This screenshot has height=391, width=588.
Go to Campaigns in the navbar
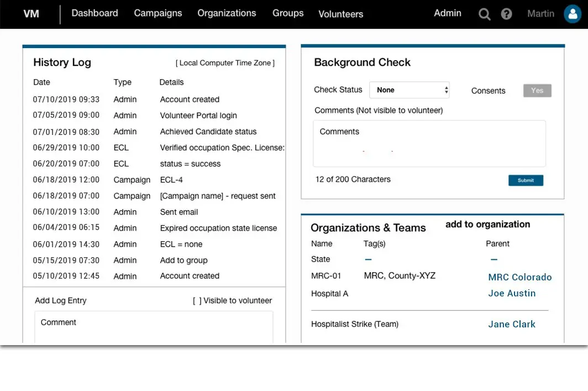click(158, 13)
